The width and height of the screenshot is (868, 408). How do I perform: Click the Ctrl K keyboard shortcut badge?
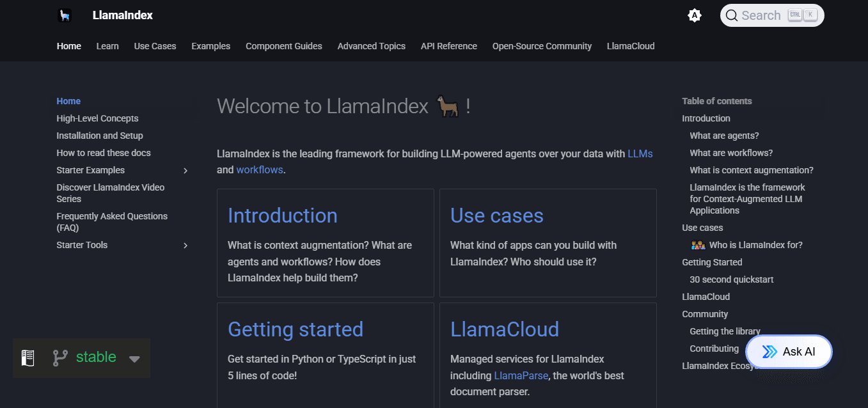click(803, 15)
